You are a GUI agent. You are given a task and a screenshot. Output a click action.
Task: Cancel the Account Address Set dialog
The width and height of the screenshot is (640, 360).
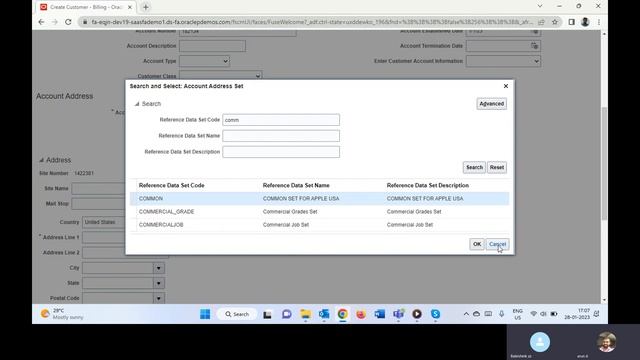tap(497, 244)
